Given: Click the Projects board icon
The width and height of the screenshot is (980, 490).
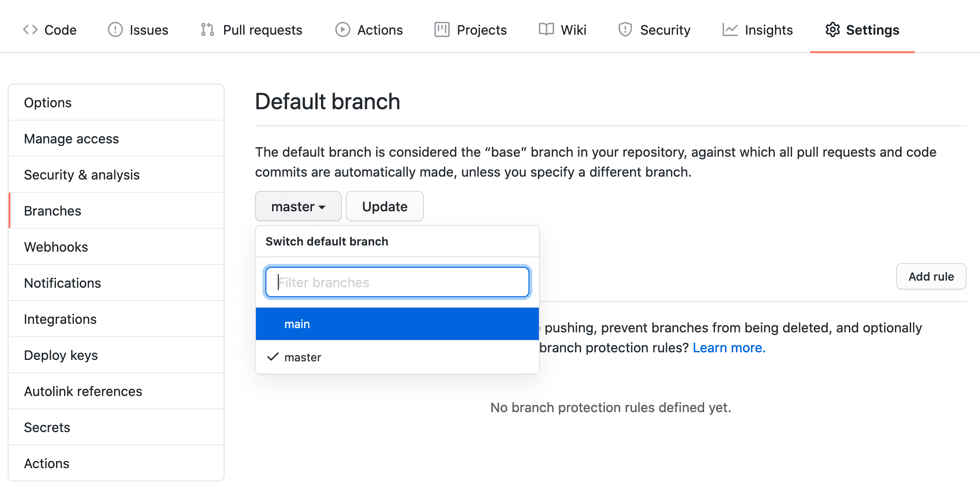Looking at the screenshot, I should [441, 29].
